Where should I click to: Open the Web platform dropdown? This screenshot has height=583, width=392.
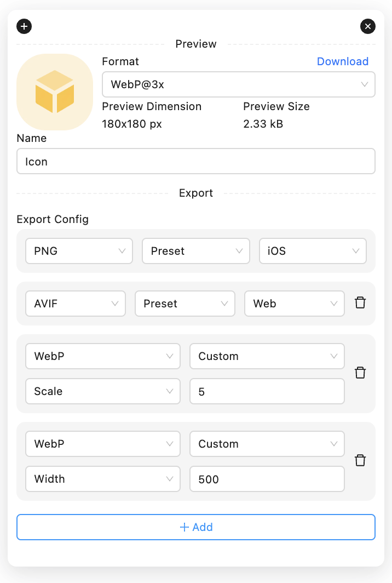coord(295,304)
